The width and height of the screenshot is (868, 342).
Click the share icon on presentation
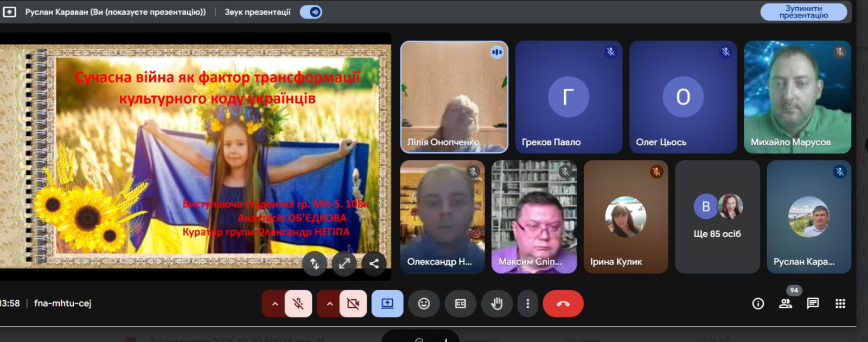pyautogui.click(x=374, y=264)
